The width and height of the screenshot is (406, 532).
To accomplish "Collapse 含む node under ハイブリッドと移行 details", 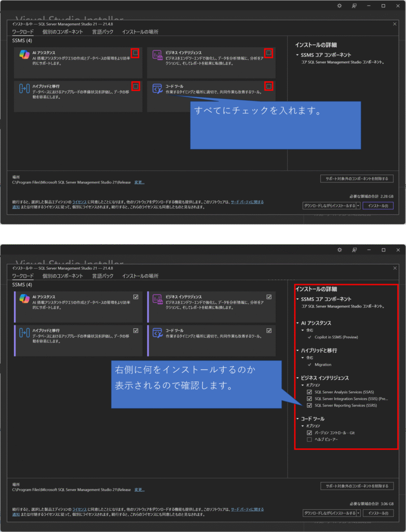I will 303,357.
